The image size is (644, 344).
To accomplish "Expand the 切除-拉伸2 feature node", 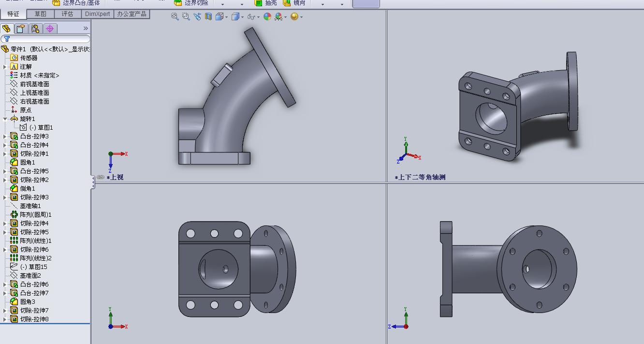I will pyautogui.click(x=5, y=179).
